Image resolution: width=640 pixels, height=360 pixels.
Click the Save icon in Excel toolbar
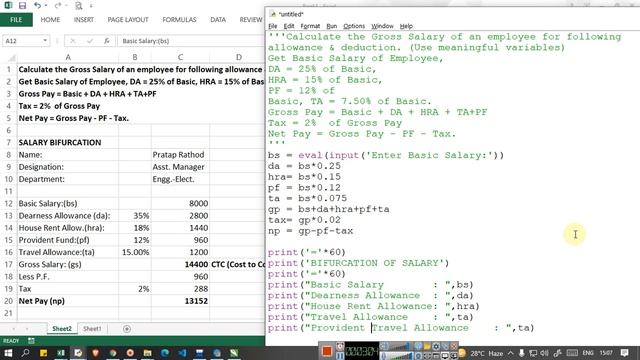tap(22, 5)
